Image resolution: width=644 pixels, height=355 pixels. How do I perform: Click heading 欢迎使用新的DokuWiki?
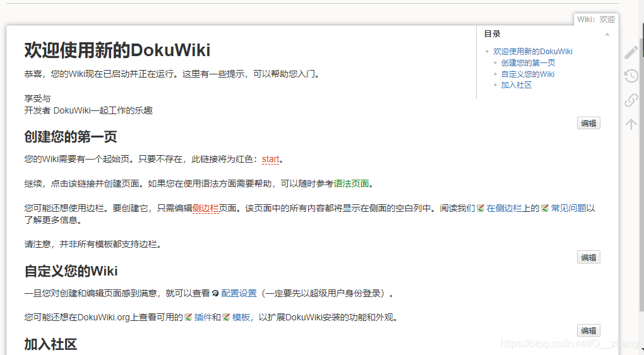tap(117, 50)
